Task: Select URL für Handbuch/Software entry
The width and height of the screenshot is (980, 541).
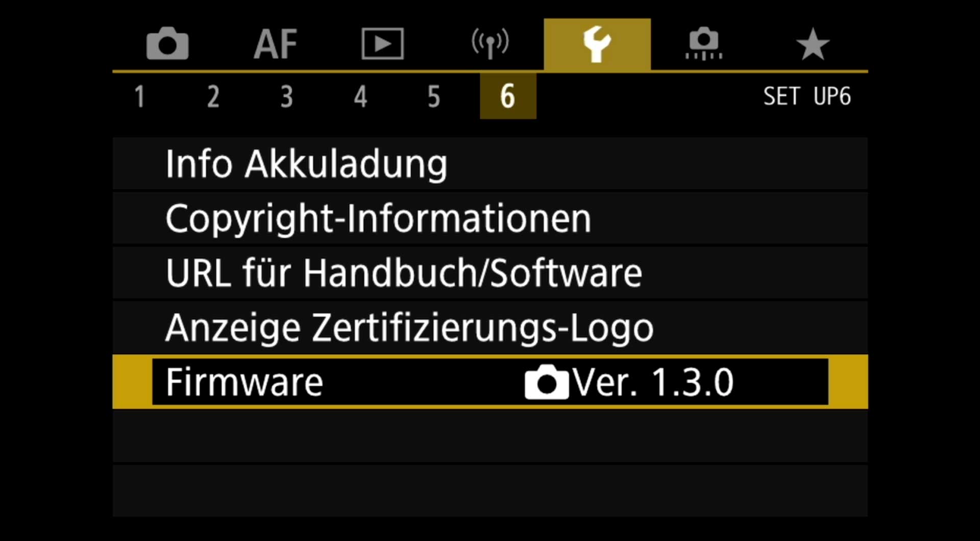Action: click(490, 273)
